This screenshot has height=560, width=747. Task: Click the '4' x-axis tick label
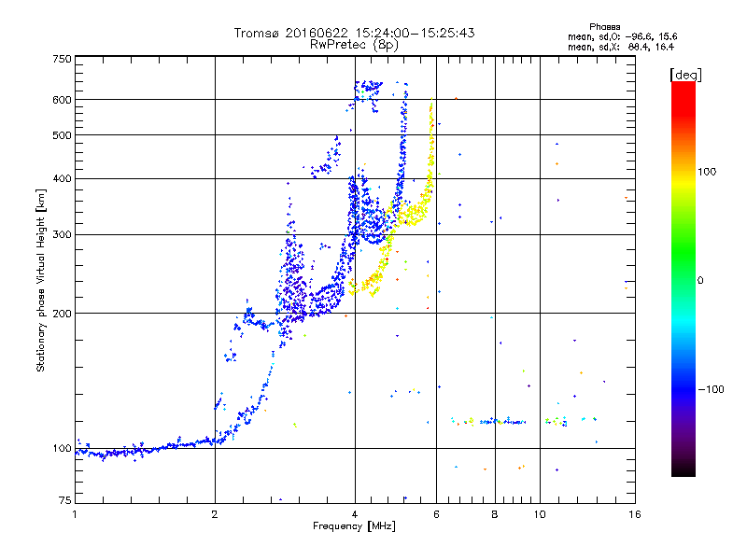(x=355, y=514)
